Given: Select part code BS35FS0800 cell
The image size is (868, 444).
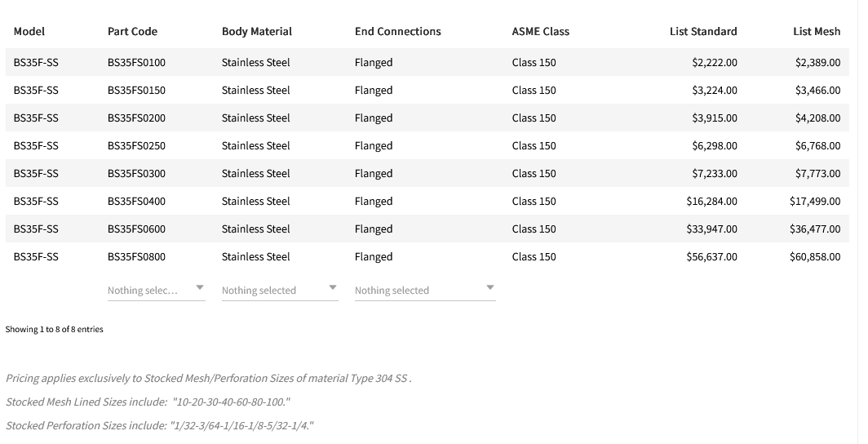Looking at the screenshot, I should (136, 256).
